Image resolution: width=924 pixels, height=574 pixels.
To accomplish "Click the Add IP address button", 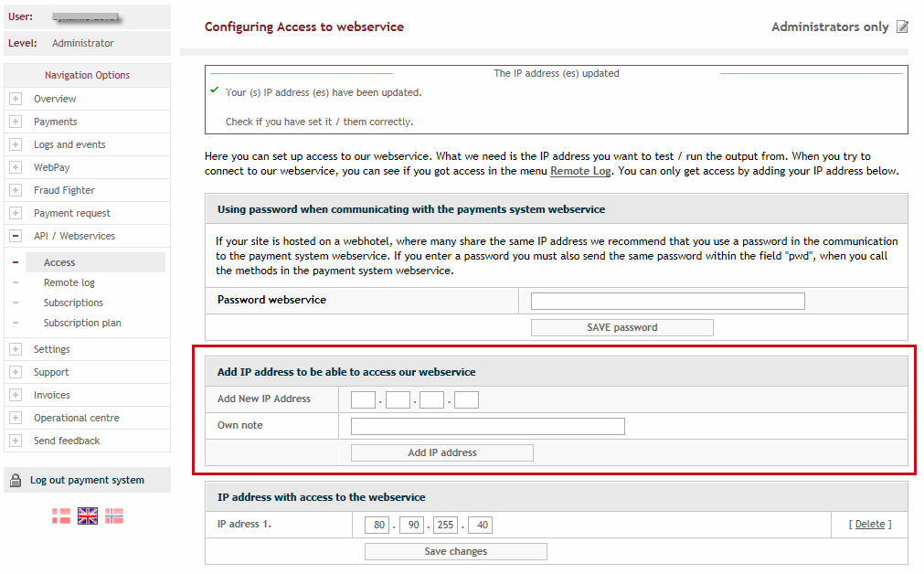I will 441,452.
